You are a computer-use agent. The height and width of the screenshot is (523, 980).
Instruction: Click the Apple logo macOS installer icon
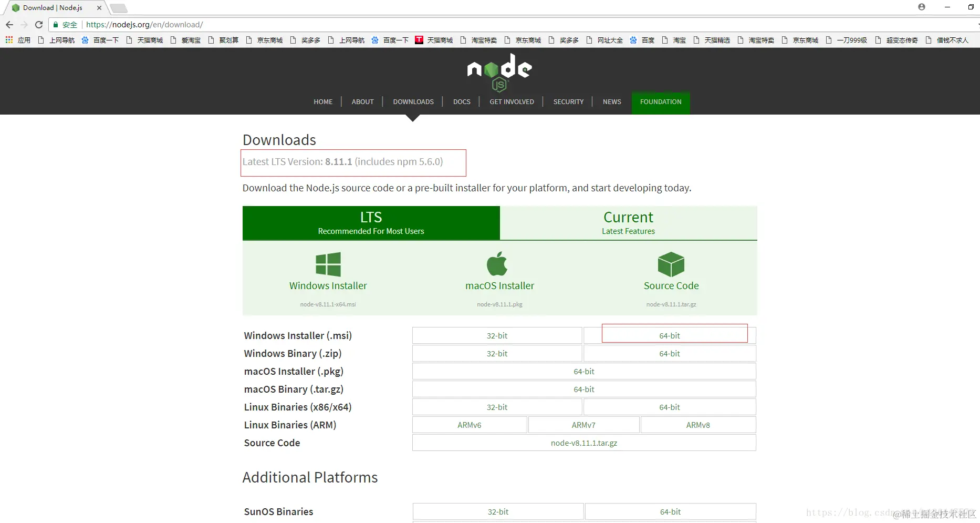point(497,263)
